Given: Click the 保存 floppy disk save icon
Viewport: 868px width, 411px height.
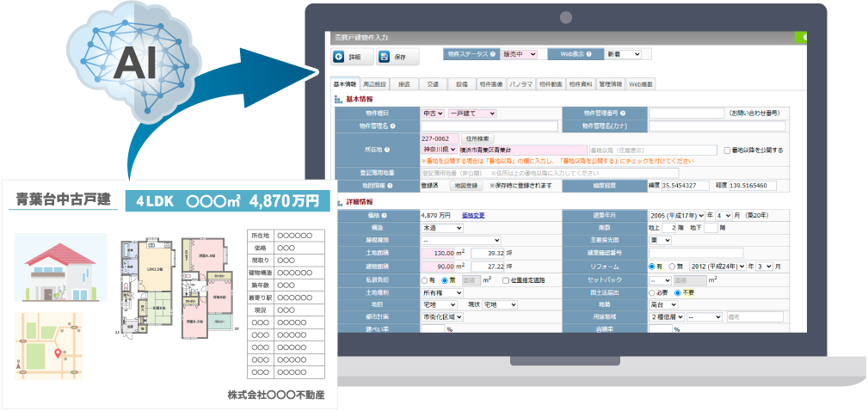Looking at the screenshot, I should pyautogui.click(x=384, y=58).
